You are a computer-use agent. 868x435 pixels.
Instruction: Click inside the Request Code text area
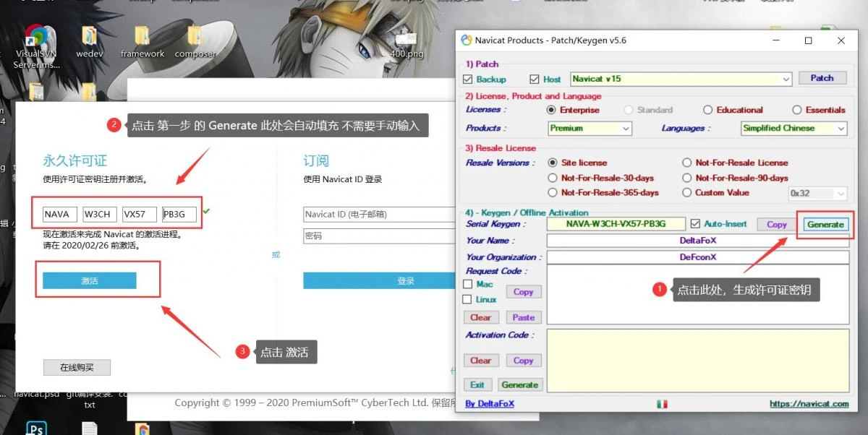[697, 294]
